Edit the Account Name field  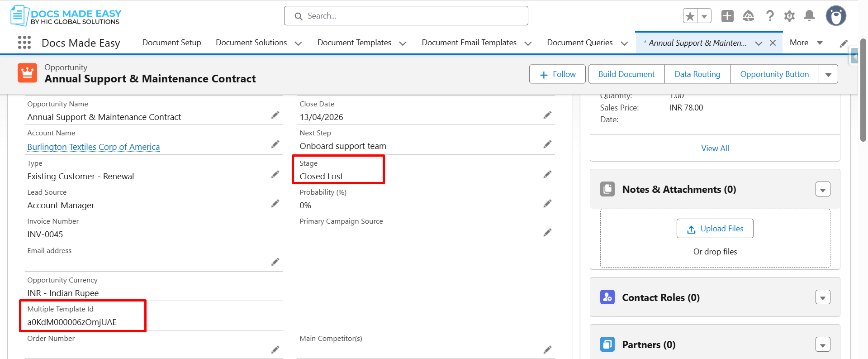(275, 144)
